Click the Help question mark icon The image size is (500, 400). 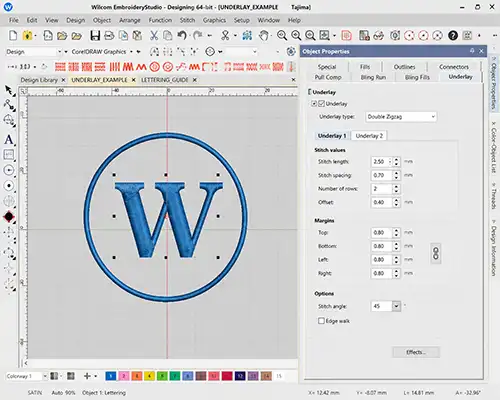click(453, 35)
